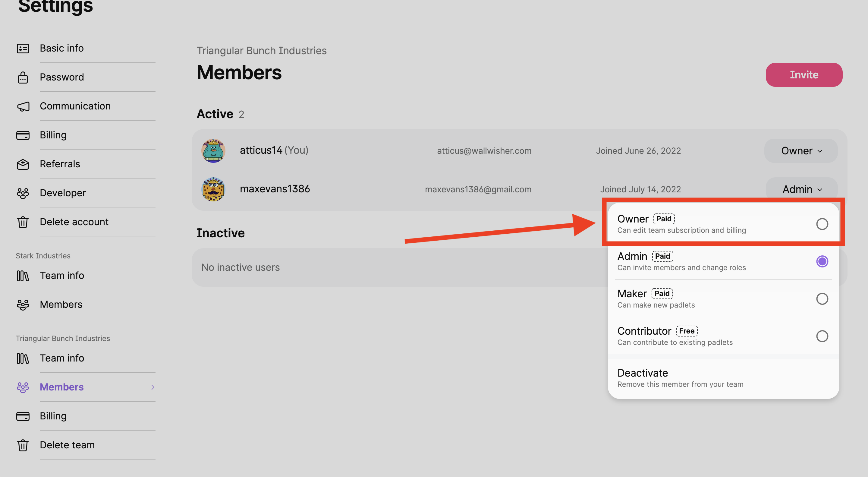Click Triangular Bunch Industries Billing card icon
The image size is (868, 477).
(23, 417)
